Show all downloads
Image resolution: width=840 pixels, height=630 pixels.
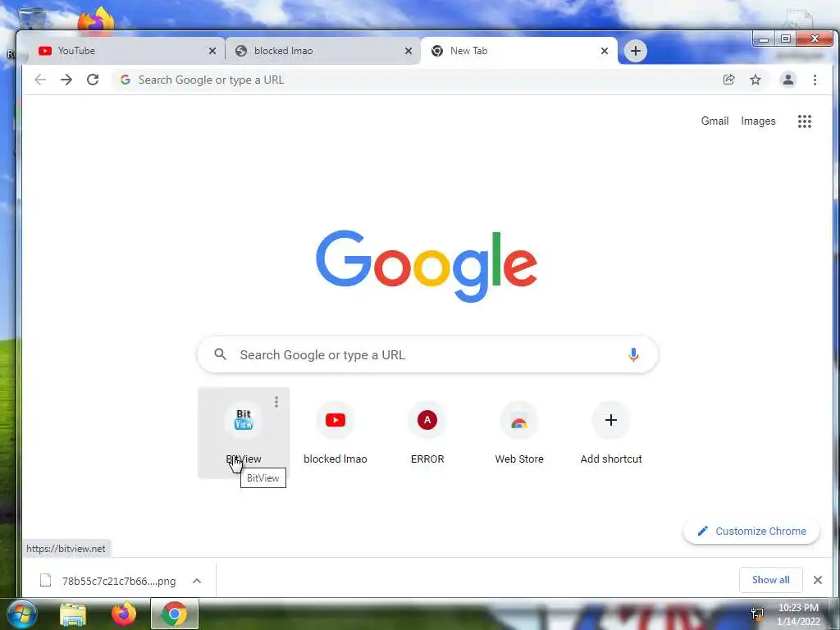pos(770,580)
